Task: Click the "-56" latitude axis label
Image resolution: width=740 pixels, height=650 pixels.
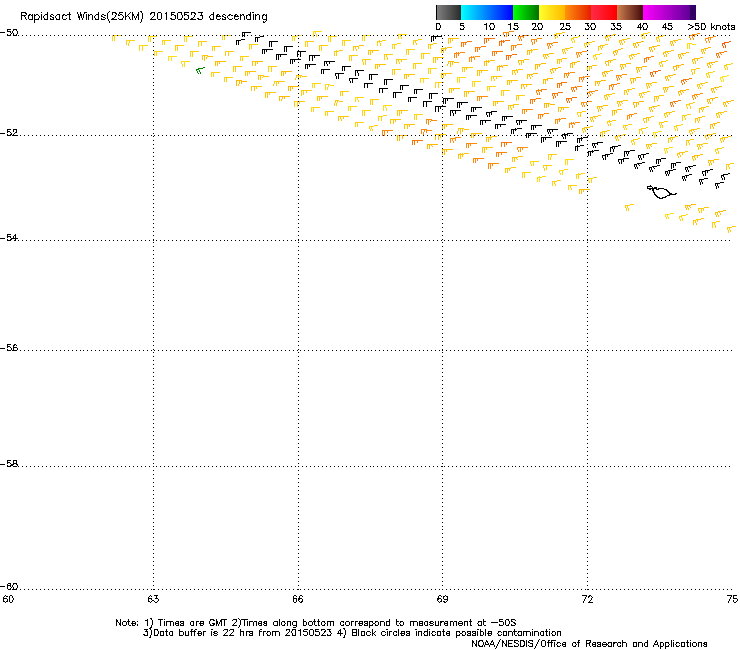Action: (9, 347)
